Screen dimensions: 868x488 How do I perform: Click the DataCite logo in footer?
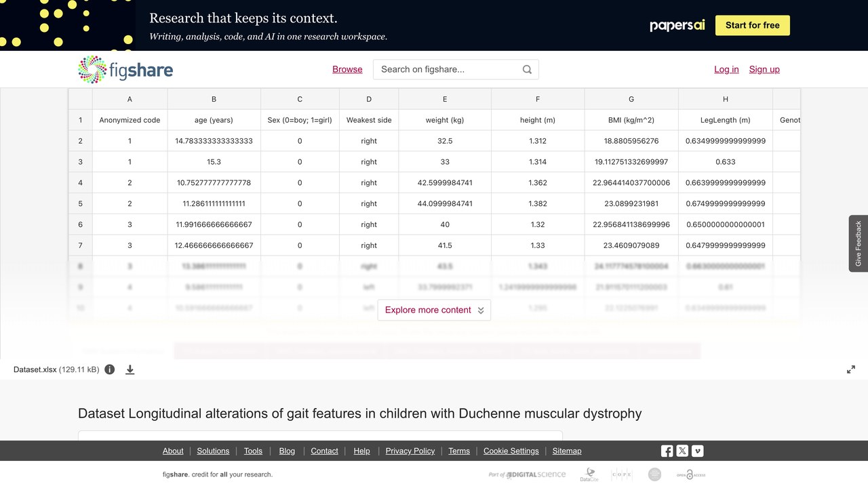click(589, 474)
